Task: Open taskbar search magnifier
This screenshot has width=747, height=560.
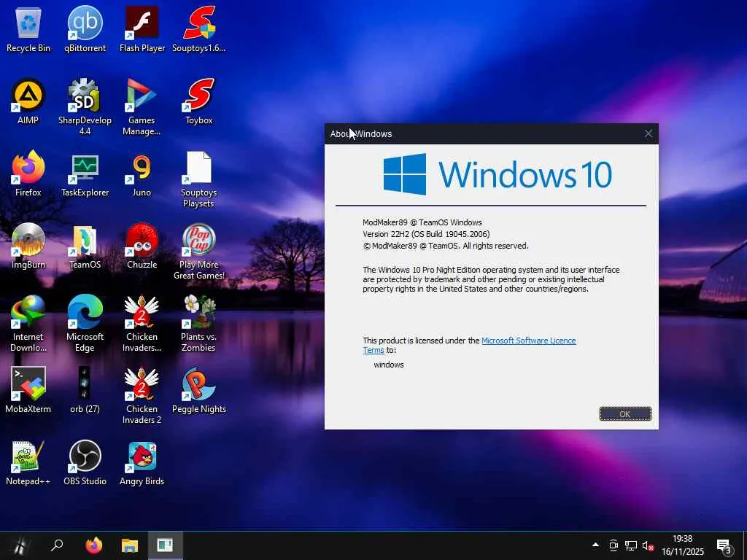Action: point(57,545)
